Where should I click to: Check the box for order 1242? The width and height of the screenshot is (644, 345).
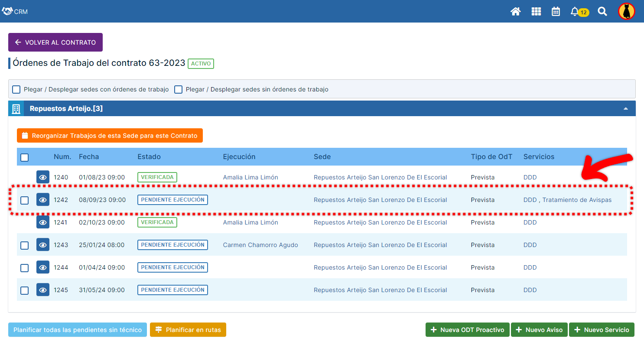(x=25, y=200)
